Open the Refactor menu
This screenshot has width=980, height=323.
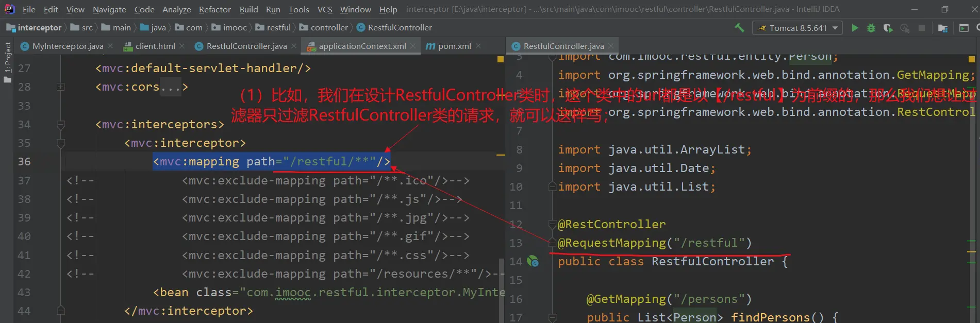pos(214,9)
